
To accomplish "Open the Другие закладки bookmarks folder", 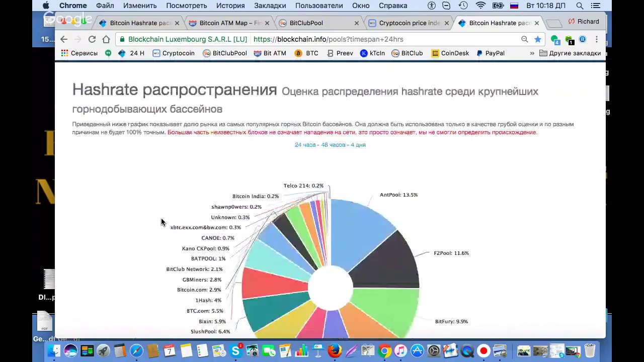I will [x=570, y=53].
